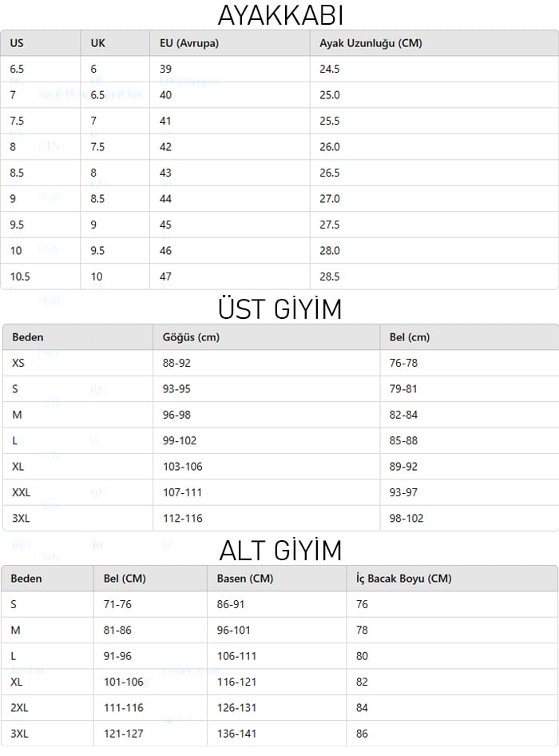
Task: Click the waist value 98-102 cell
Action: point(406,518)
